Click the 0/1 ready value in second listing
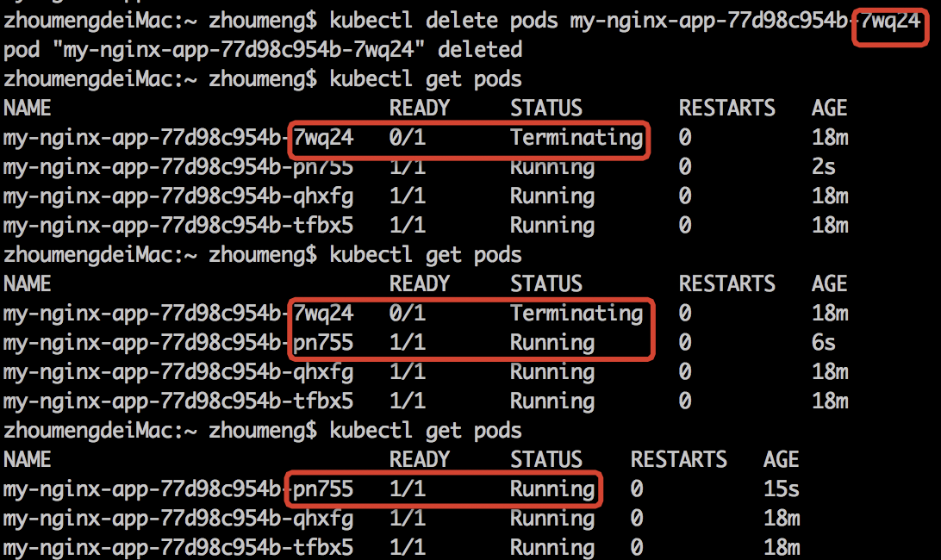Image resolution: width=941 pixels, height=560 pixels. (x=408, y=314)
